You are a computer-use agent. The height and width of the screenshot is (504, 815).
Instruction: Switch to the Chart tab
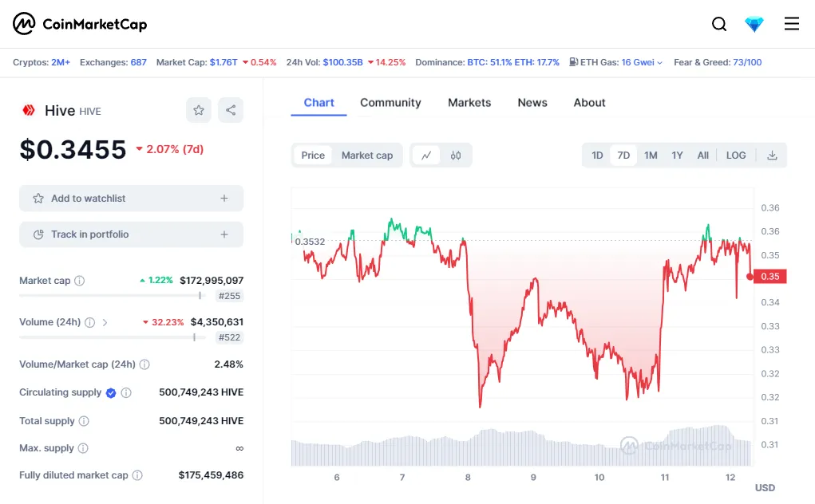[x=318, y=103]
